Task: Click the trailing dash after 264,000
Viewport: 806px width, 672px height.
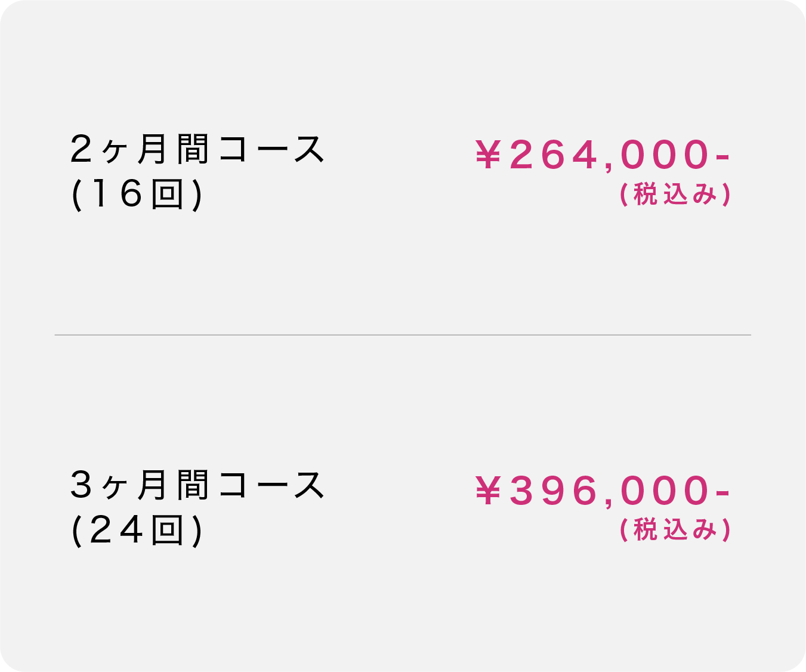Action: tap(722, 158)
